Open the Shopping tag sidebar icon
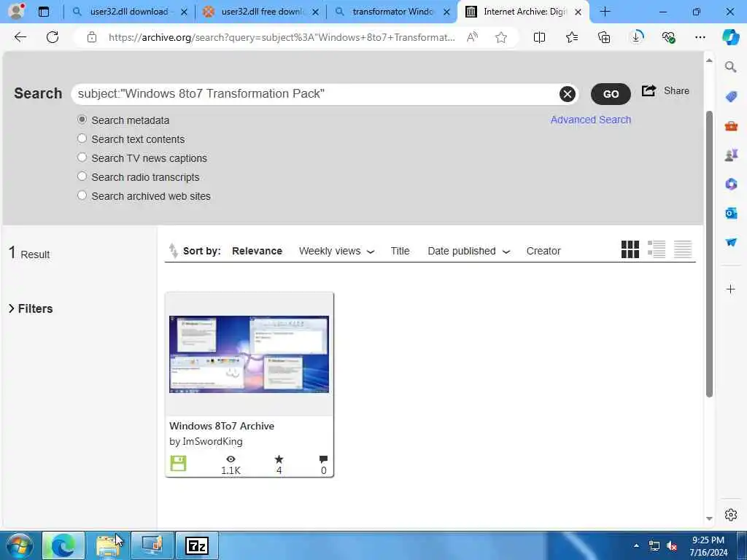Viewport: 747px width, 560px height. [731, 97]
